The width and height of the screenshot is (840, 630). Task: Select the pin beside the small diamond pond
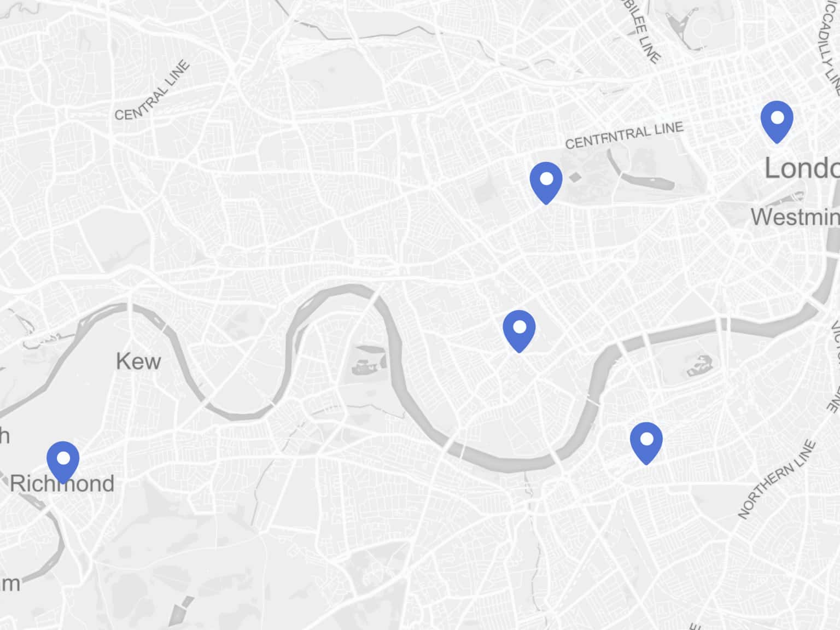tap(546, 183)
